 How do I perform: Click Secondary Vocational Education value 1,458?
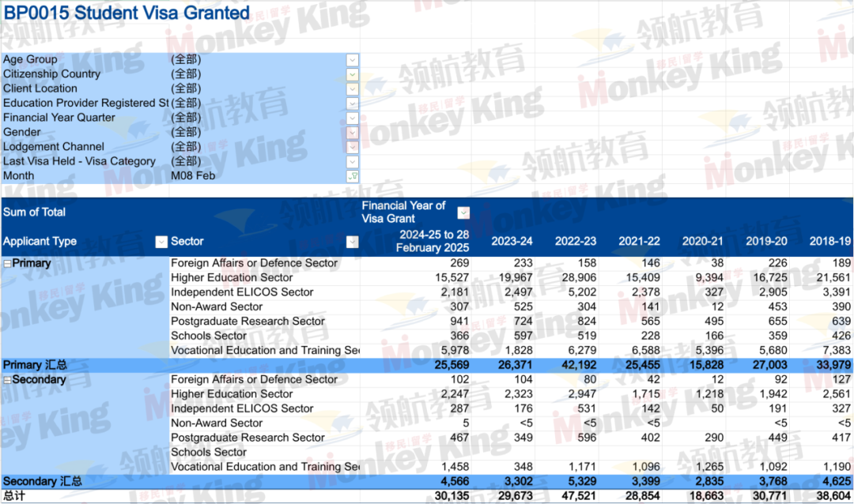click(455, 467)
